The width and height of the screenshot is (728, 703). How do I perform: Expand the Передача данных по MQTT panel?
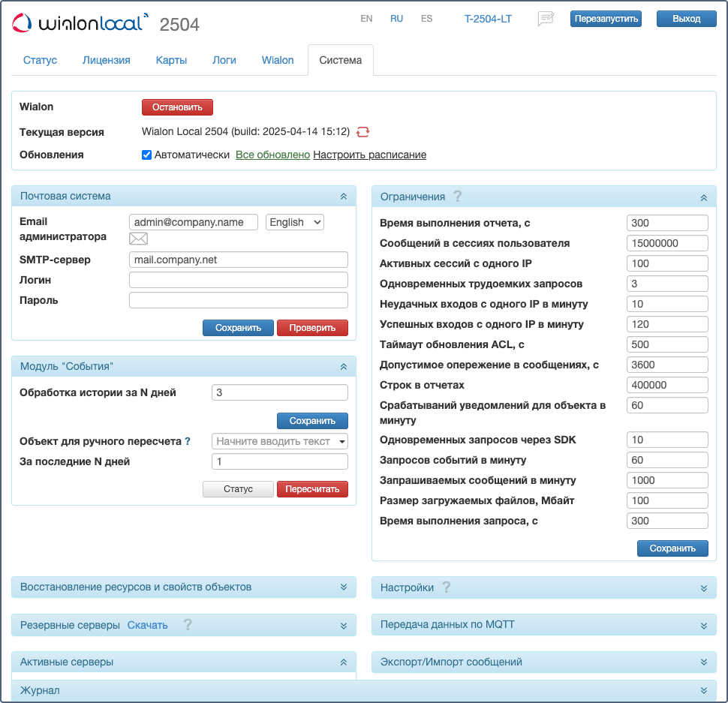704,626
